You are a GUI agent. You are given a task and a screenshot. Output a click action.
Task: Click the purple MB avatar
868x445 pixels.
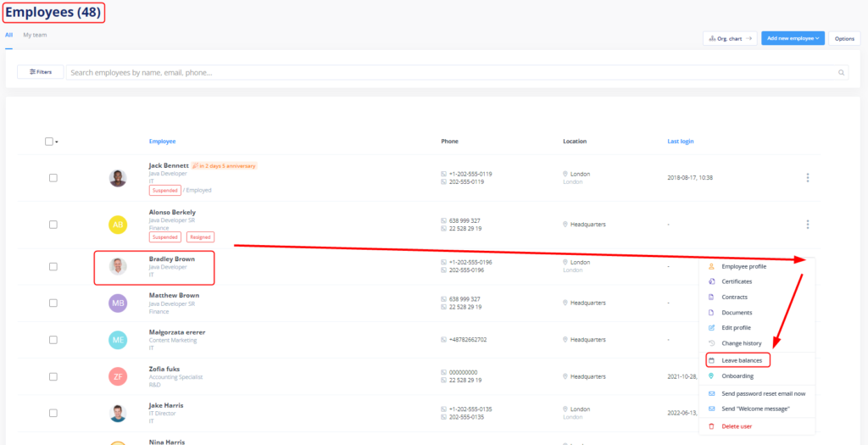117,303
